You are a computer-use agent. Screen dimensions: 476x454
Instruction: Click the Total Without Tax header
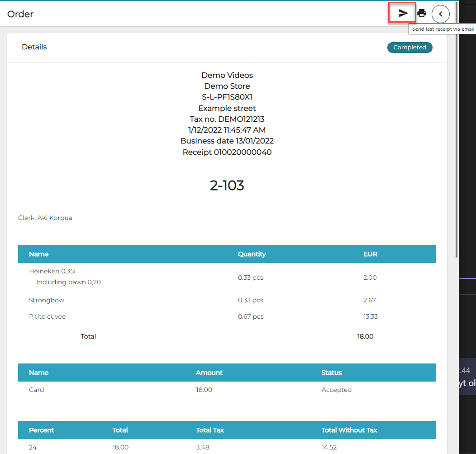click(x=349, y=430)
